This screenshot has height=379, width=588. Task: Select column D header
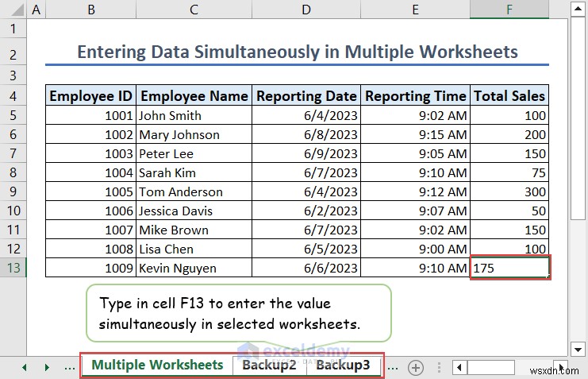[306, 10]
